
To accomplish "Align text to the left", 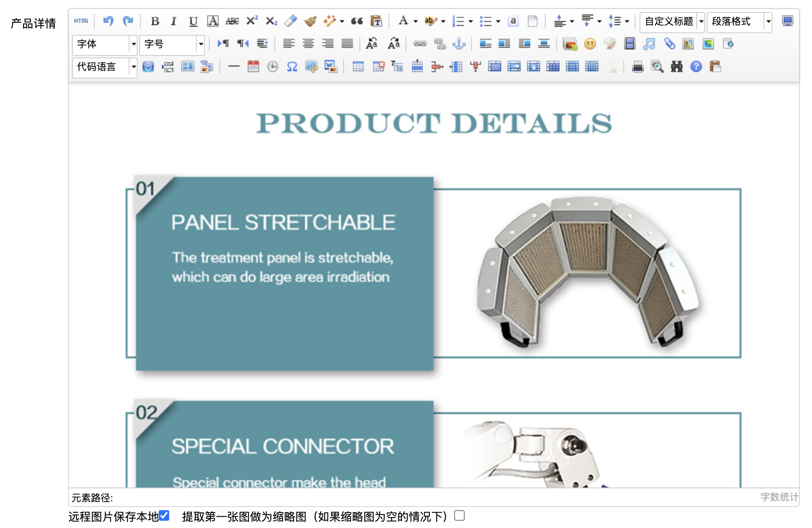I will pos(289,43).
